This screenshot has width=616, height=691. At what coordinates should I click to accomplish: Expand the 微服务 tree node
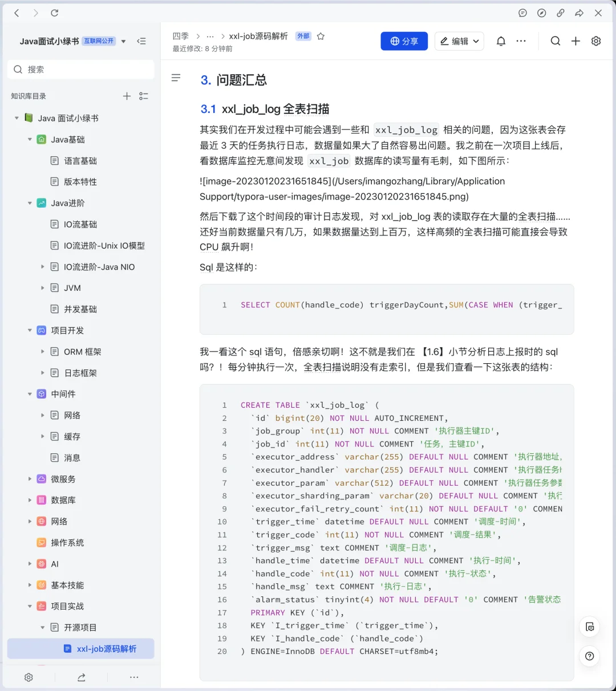[x=30, y=479]
